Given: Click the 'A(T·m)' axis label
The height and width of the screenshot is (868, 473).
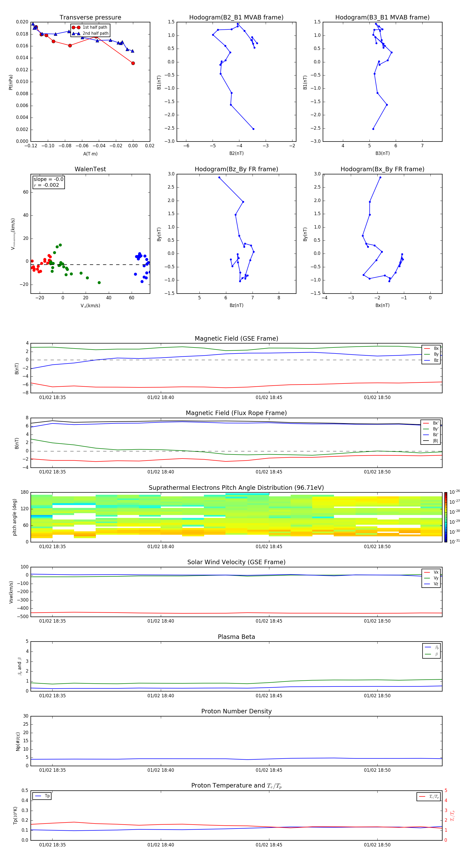Looking at the screenshot, I should coord(90,154).
